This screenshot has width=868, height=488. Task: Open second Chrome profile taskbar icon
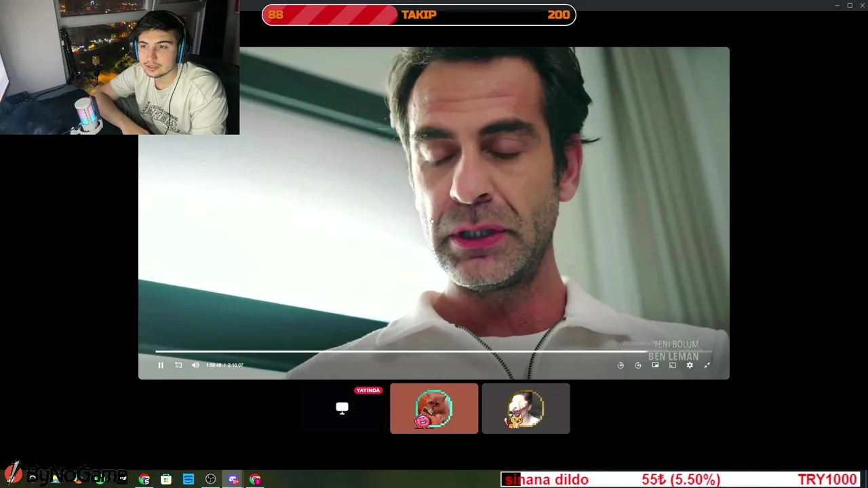(256, 479)
